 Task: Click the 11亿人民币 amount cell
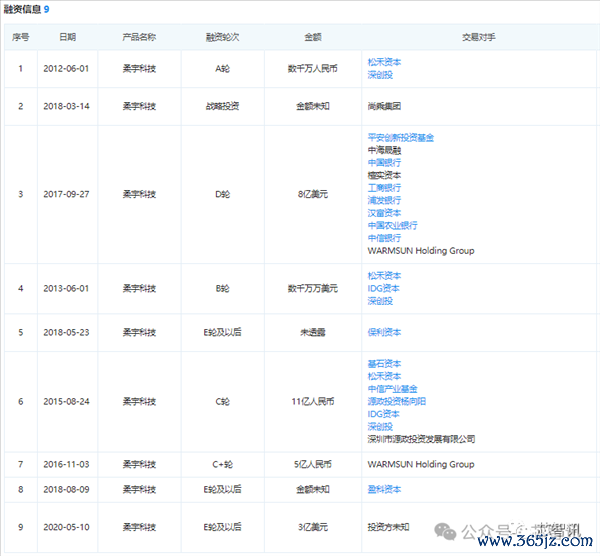click(313, 401)
